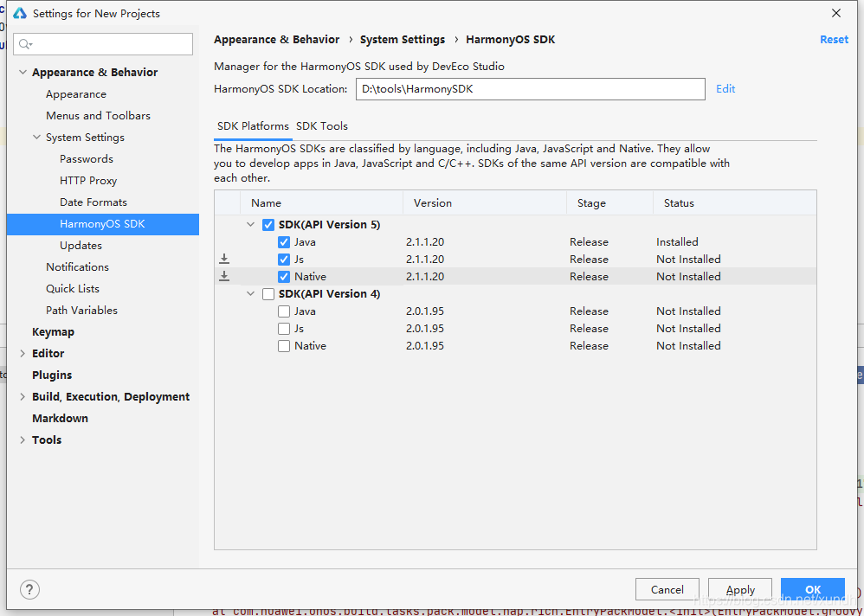The height and width of the screenshot is (616, 864).
Task: Select HarmonyOS SDK in the sidebar
Action: click(x=103, y=224)
